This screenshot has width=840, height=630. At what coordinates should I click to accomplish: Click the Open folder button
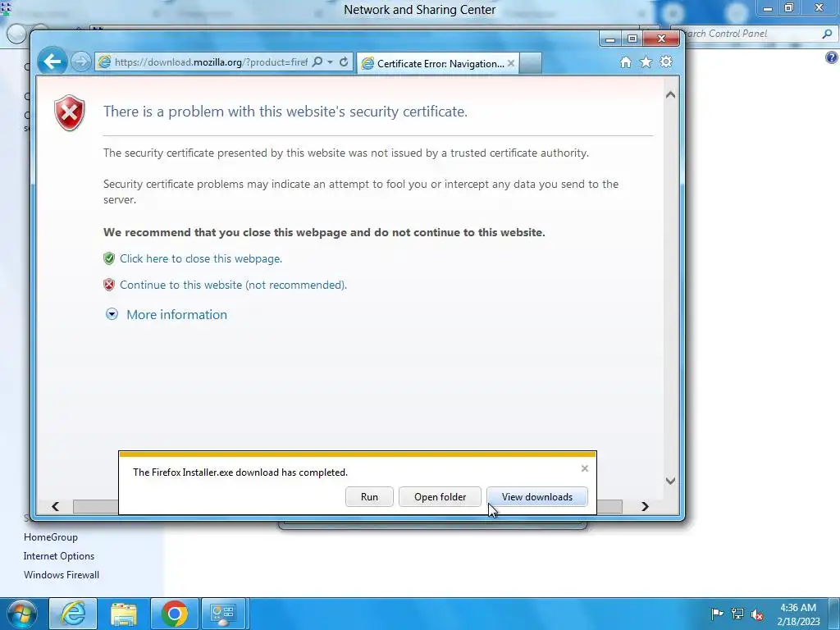(x=440, y=497)
